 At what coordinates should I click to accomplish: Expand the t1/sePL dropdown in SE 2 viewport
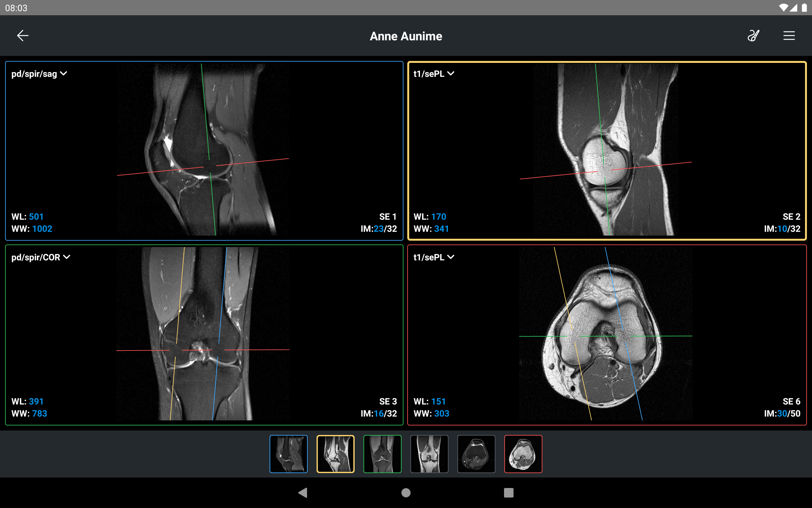click(x=434, y=74)
